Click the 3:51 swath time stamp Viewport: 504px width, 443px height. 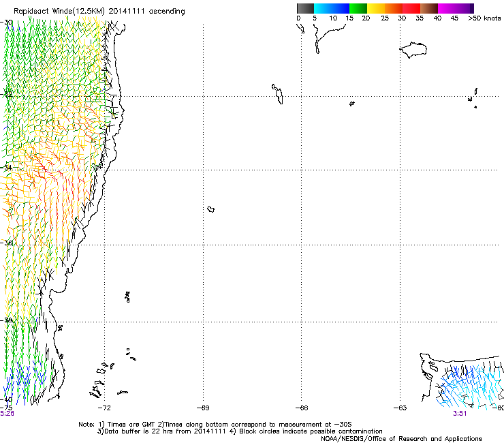pos(460,414)
